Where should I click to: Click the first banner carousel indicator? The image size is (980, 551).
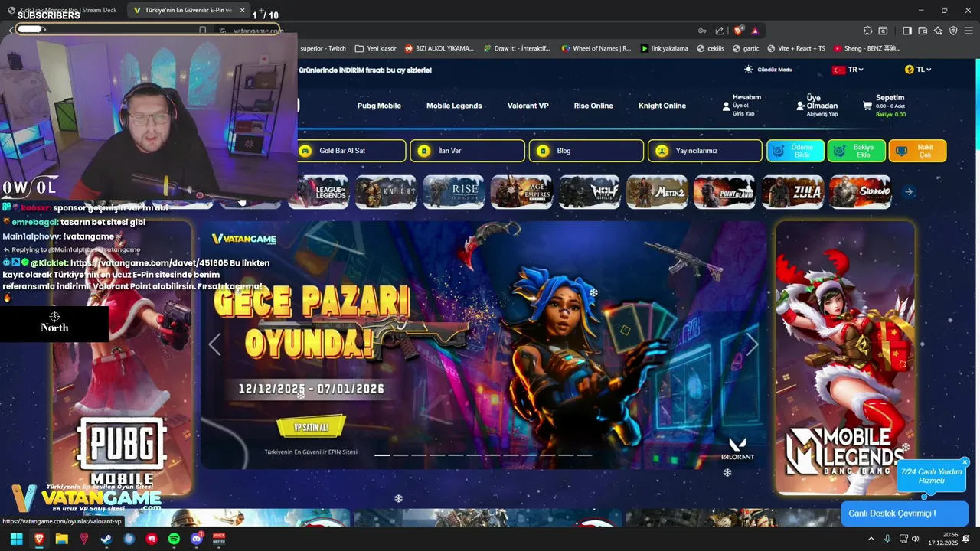382,455
